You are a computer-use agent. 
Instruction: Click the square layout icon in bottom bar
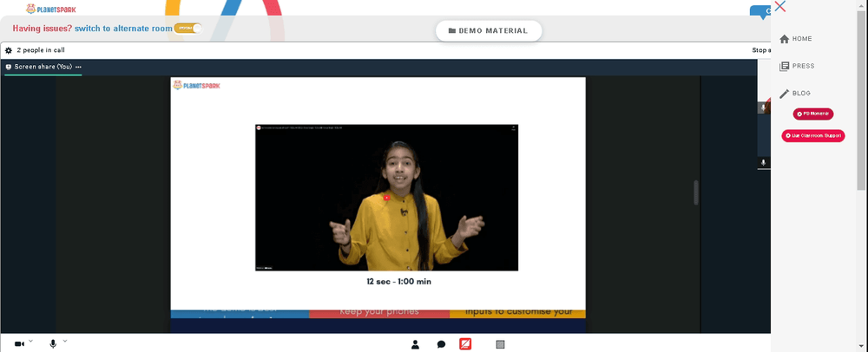[501, 344]
